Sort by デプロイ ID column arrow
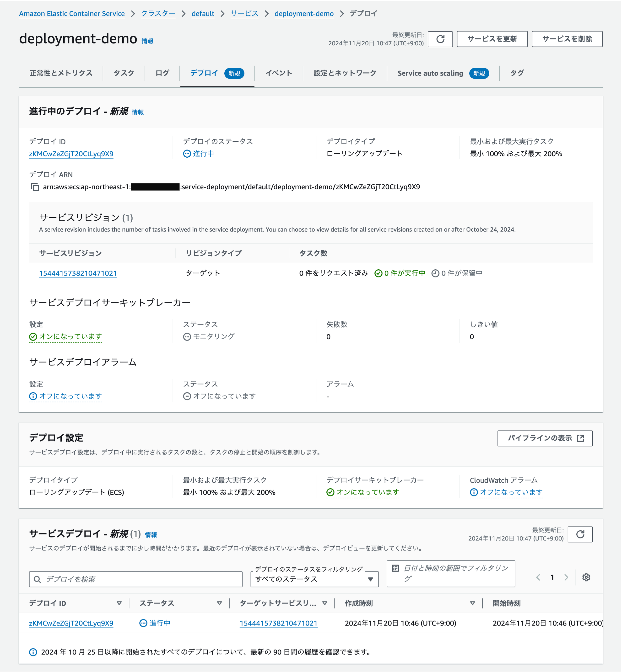 click(119, 603)
